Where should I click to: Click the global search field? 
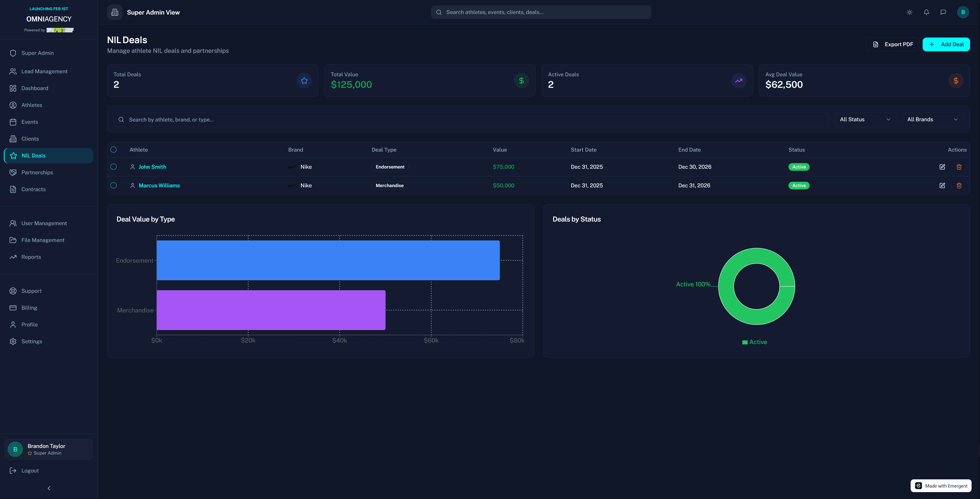(x=541, y=12)
